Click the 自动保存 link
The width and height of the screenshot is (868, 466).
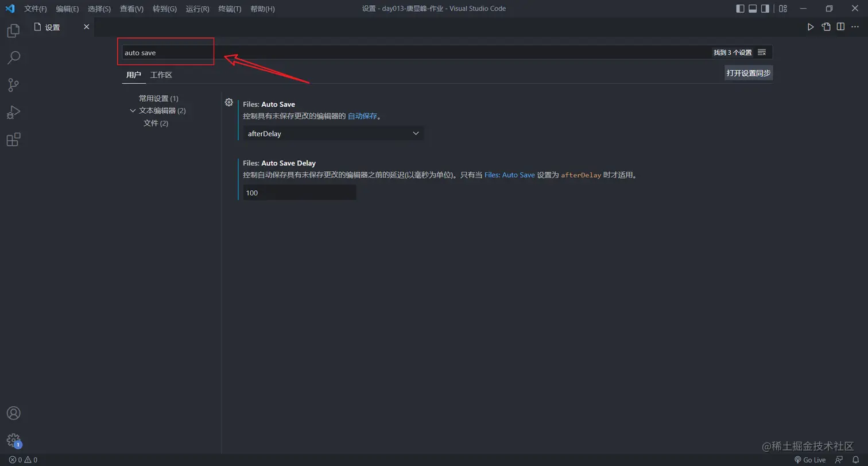[x=363, y=115]
